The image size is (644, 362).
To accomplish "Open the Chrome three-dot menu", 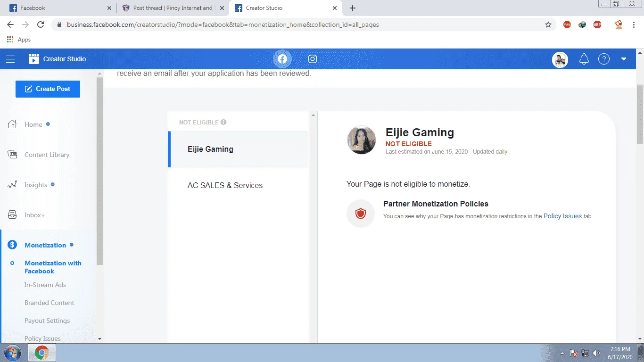I will (635, 25).
